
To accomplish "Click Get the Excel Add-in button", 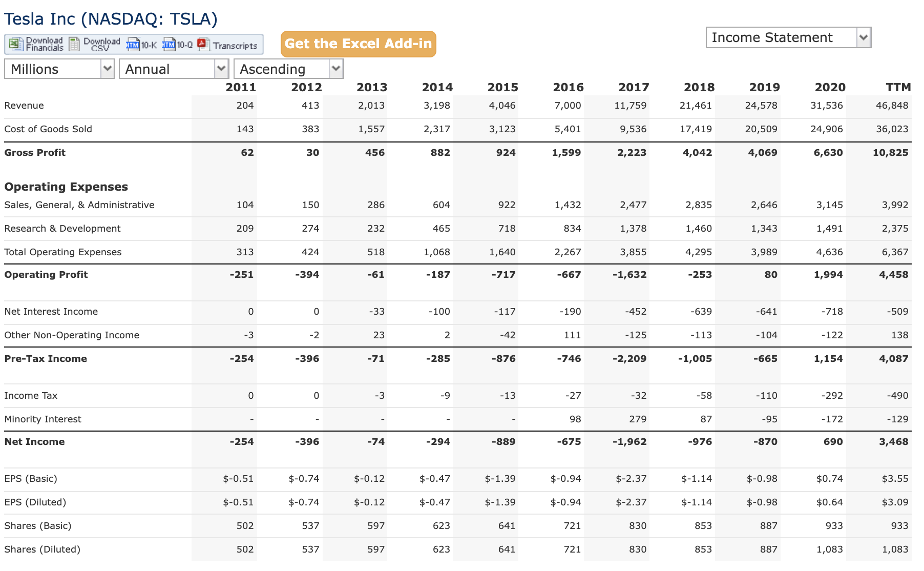I will click(x=359, y=44).
